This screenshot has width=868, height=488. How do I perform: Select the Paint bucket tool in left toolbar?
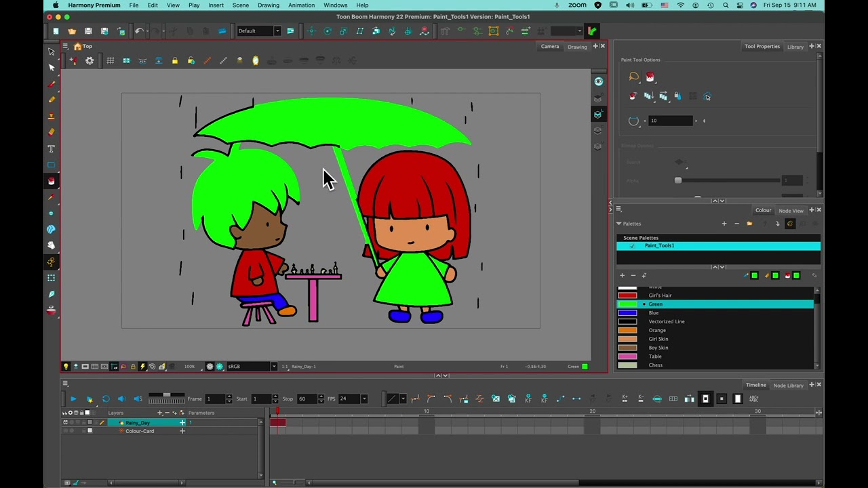point(52,181)
